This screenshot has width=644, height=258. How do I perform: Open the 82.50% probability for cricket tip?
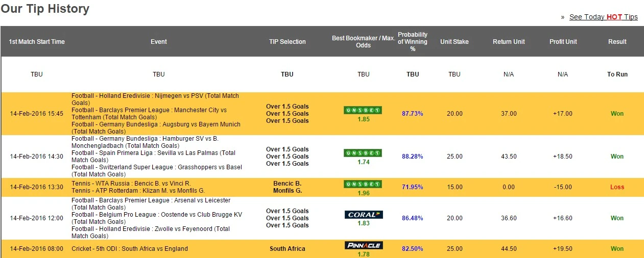pos(412,249)
